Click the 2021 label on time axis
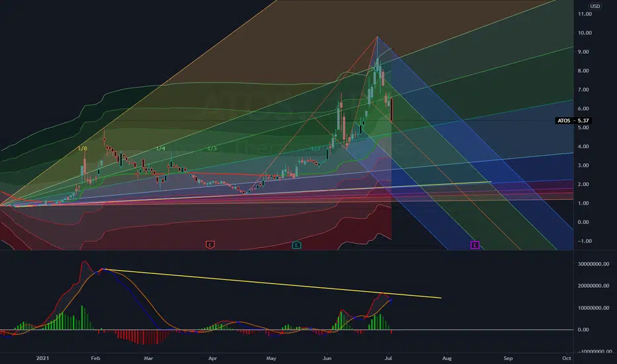This screenshot has height=364, width=617. [42, 358]
